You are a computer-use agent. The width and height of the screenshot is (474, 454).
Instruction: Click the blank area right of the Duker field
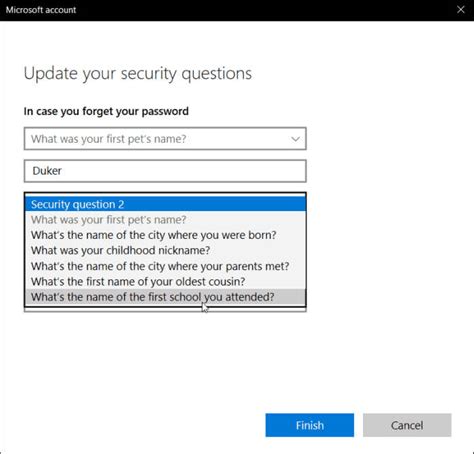click(x=388, y=171)
